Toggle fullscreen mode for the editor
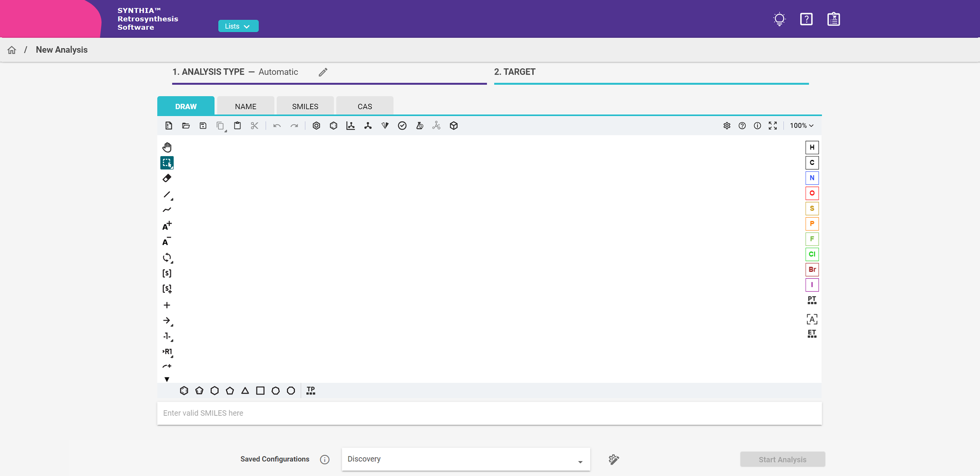Image resolution: width=980 pixels, height=476 pixels. coord(773,126)
